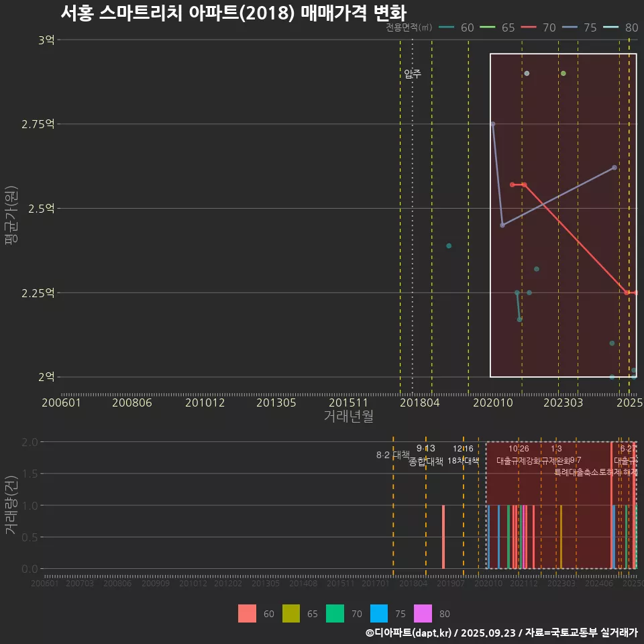Select the 60 line entry in top legend
This screenshot has height=644, width=644.
pos(456,28)
